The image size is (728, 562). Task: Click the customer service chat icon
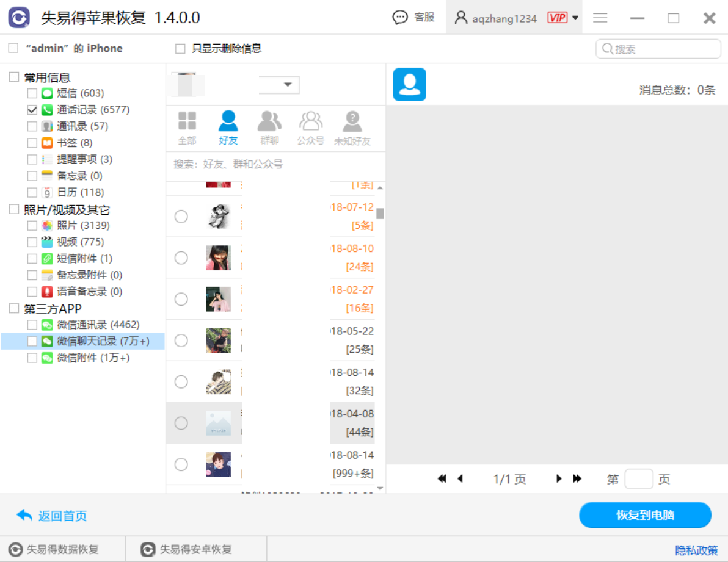pyautogui.click(x=400, y=17)
